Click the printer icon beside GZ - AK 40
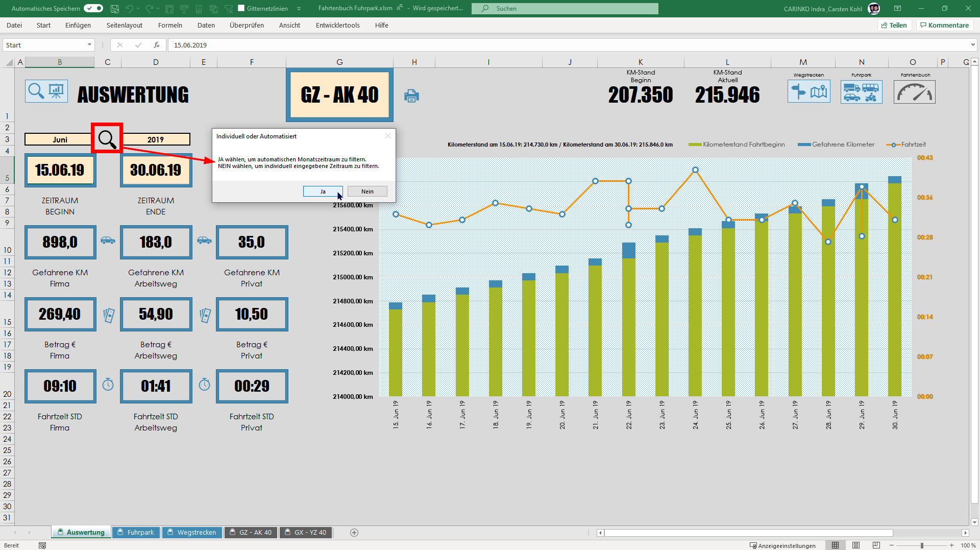 pyautogui.click(x=411, y=95)
